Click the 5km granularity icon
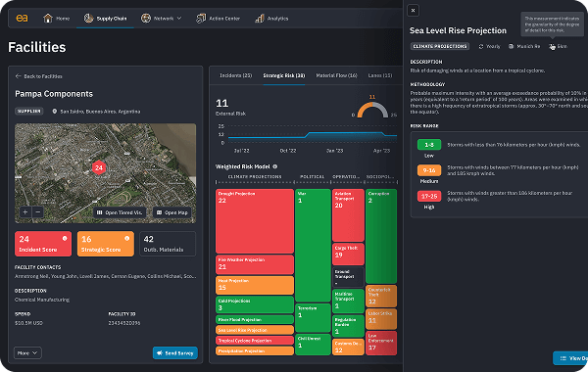Viewport: 588px width, 372px height. (552, 46)
